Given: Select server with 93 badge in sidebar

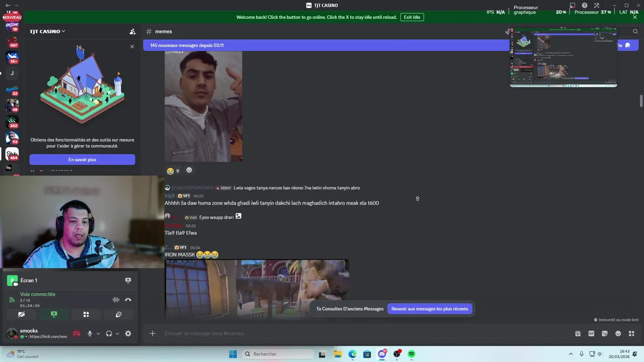Looking at the screenshot, I should [x=12, y=137].
